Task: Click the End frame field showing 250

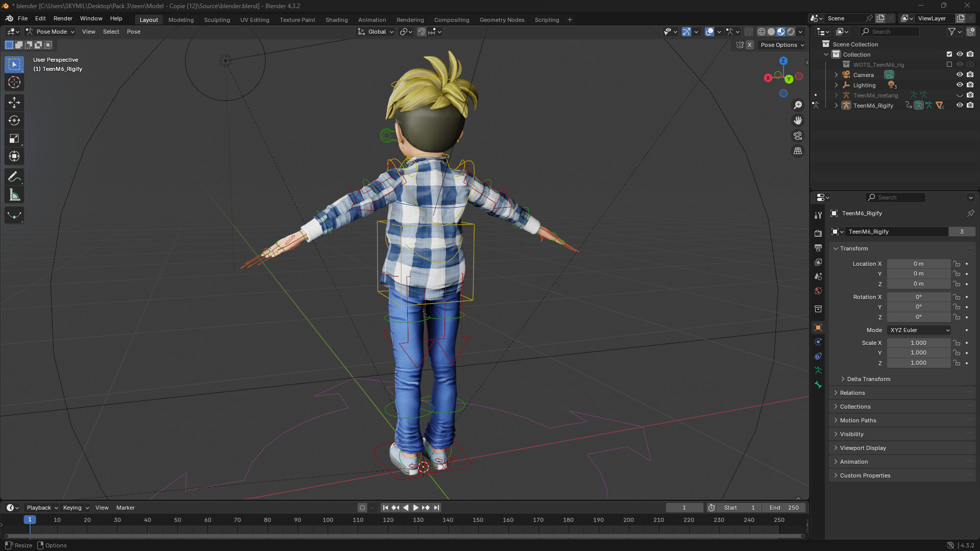Action: pyautogui.click(x=784, y=508)
